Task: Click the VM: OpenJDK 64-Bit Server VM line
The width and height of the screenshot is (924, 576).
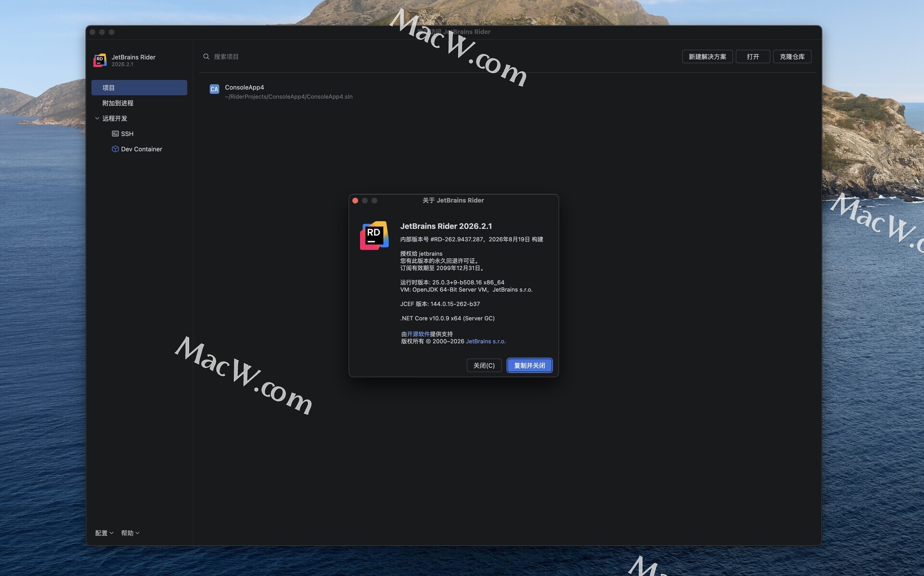Action: 466,290
